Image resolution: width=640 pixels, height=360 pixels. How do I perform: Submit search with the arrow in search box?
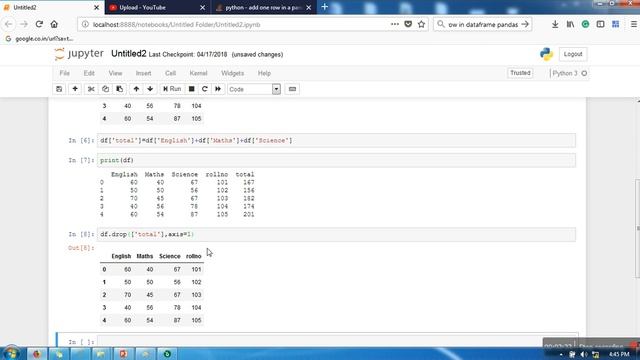pos(525,24)
